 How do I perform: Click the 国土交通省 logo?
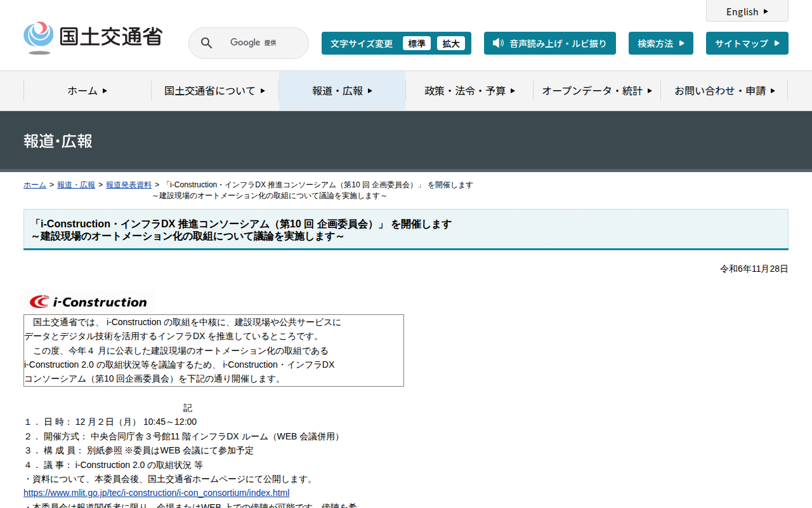[93, 37]
